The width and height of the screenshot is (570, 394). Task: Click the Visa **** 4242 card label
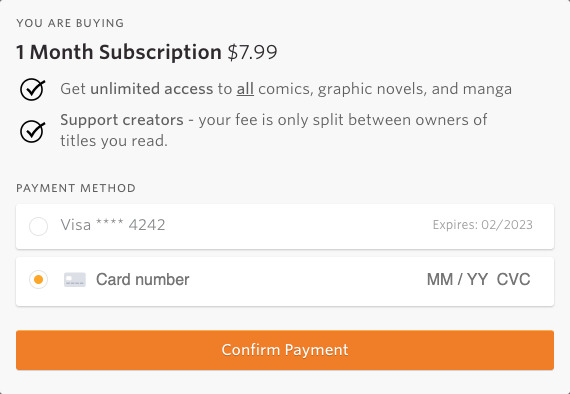(113, 225)
